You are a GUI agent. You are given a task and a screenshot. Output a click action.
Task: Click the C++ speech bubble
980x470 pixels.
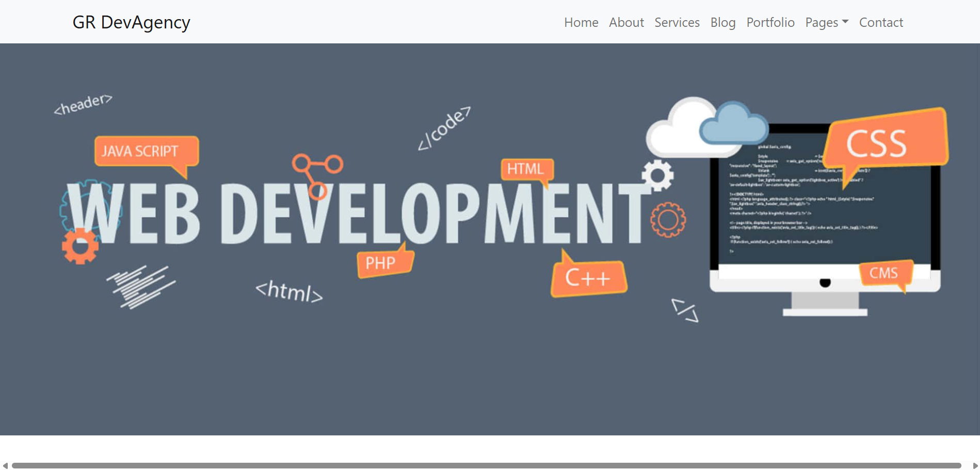pyautogui.click(x=588, y=278)
